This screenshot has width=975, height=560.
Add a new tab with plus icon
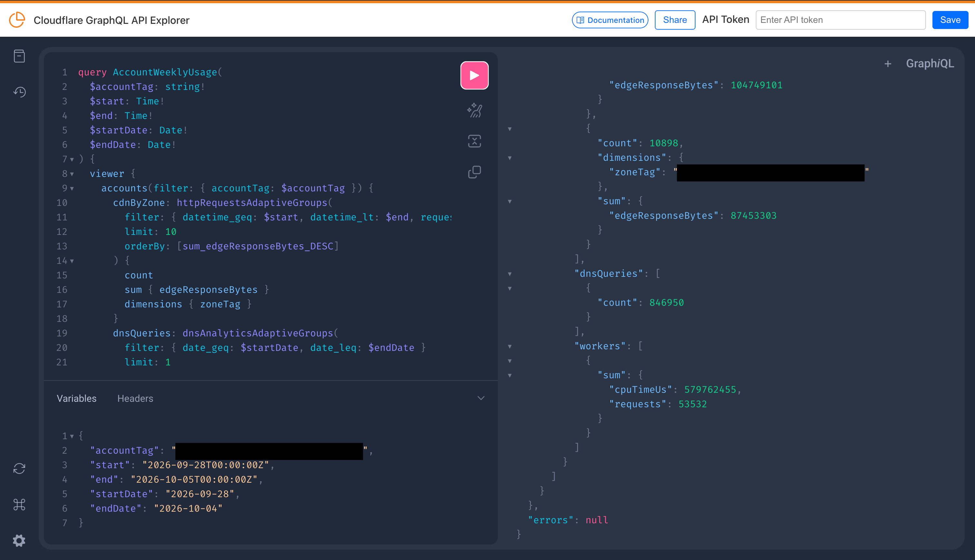[x=888, y=64]
